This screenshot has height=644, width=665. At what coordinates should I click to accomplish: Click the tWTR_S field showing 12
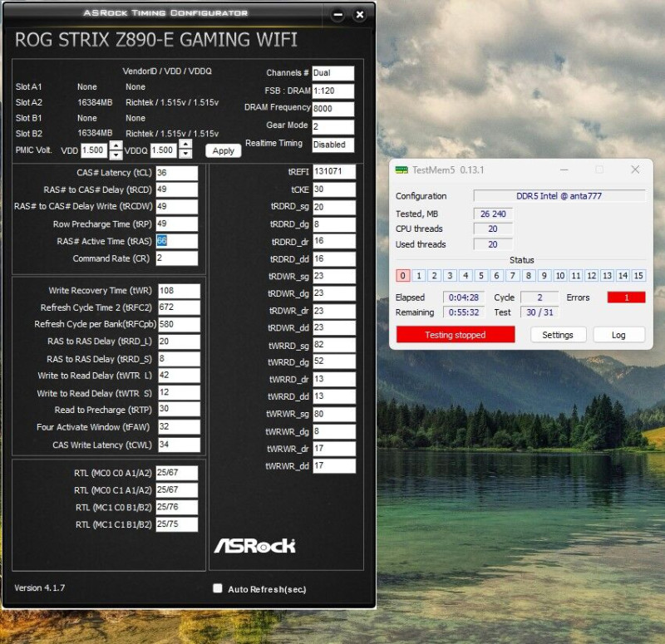(179, 392)
